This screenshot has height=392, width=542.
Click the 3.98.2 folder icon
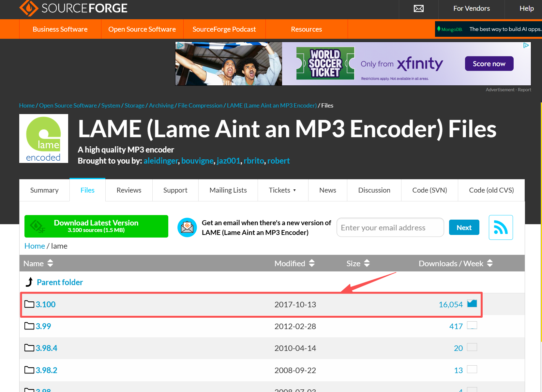pos(29,370)
